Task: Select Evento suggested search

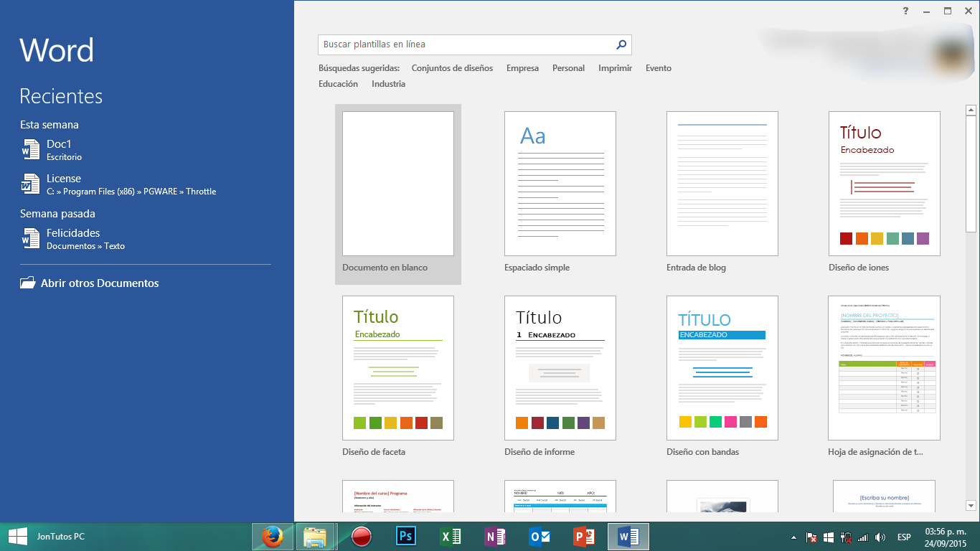Action: (x=659, y=68)
